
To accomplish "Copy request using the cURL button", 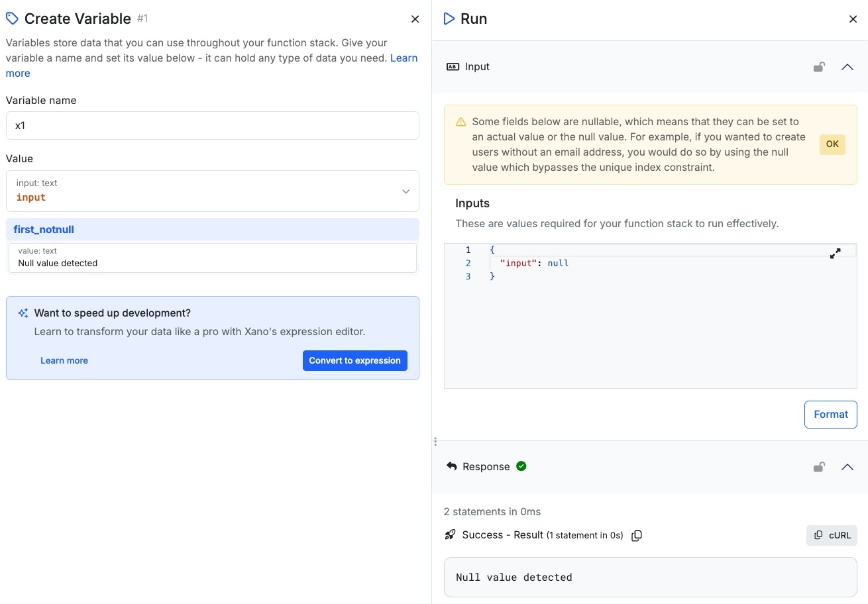I will [832, 535].
